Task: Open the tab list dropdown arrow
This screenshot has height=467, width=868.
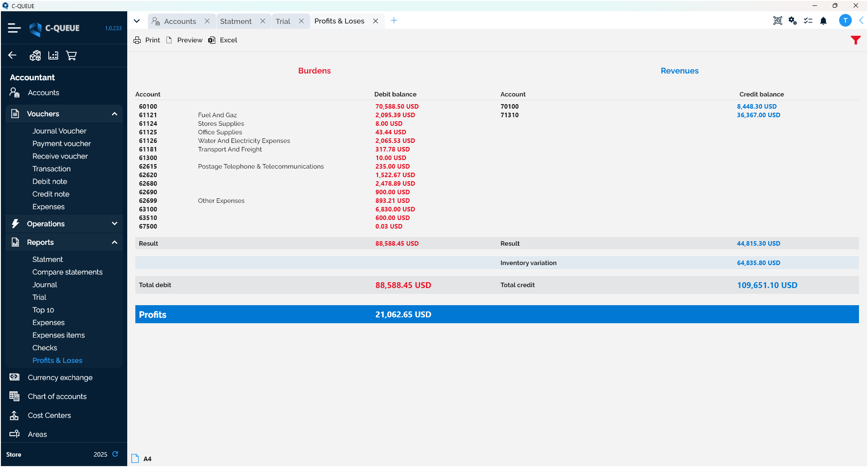Action: [137, 21]
